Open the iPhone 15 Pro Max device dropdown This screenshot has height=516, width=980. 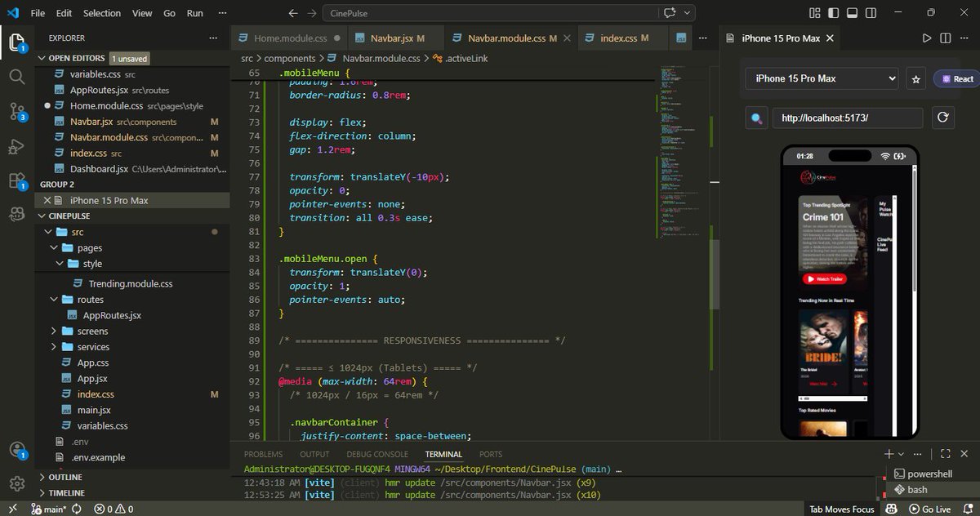click(x=821, y=78)
